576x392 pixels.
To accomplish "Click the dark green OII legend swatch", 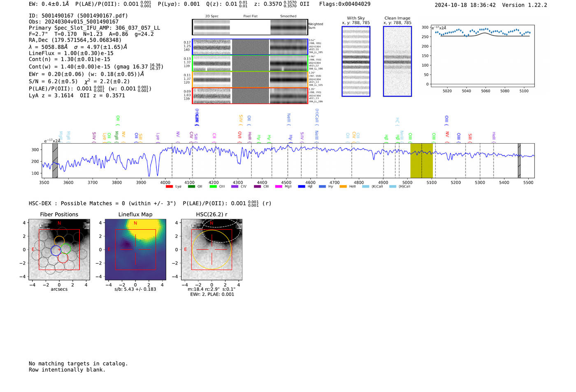I will [x=191, y=187].
